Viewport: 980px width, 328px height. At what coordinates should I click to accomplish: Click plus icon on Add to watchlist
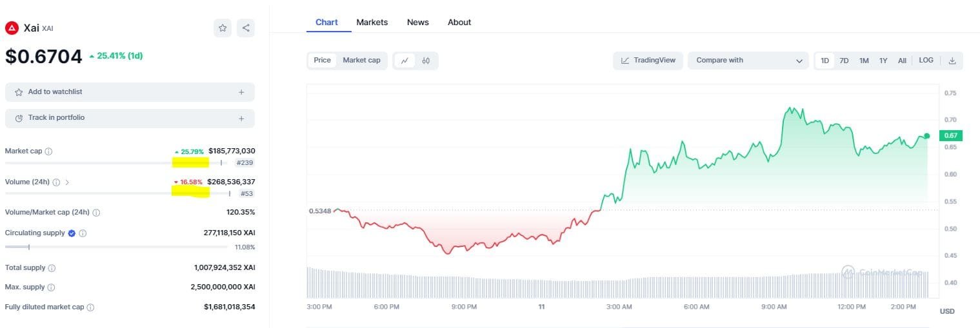pos(241,92)
